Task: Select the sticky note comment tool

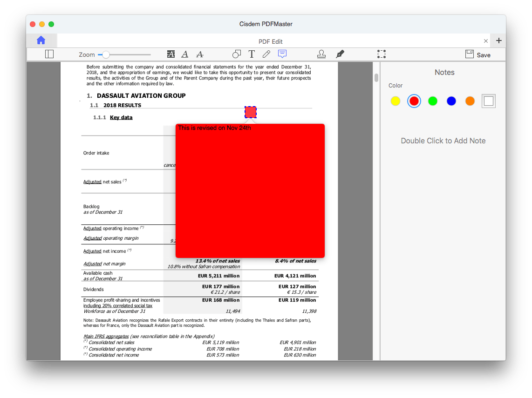Action: [282, 54]
